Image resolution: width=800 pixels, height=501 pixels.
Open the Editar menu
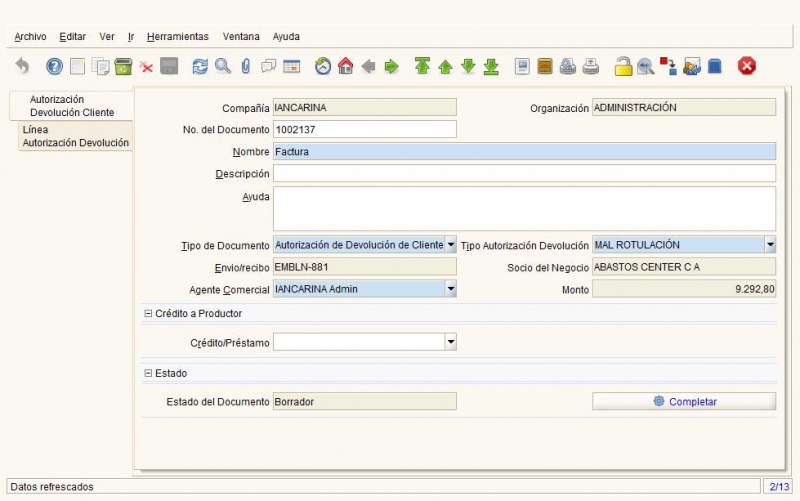(72, 37)
